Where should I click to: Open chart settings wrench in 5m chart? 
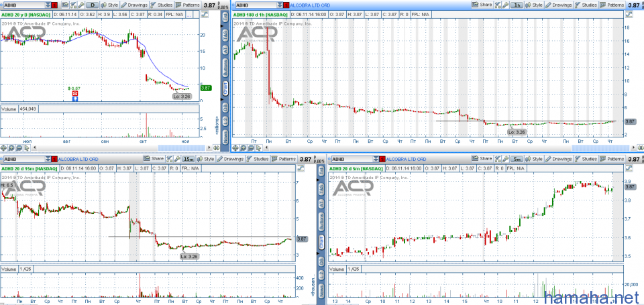coord(505,158)
